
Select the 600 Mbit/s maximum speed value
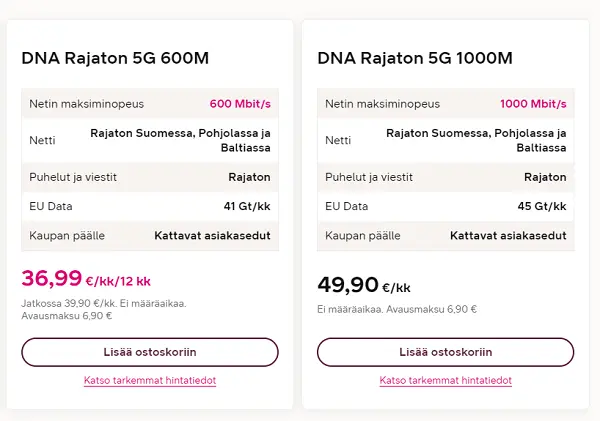click(x=240, y=103)
